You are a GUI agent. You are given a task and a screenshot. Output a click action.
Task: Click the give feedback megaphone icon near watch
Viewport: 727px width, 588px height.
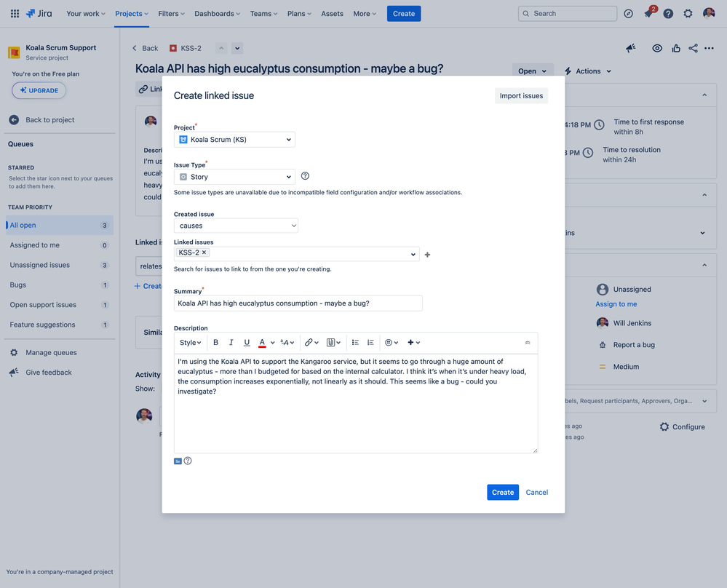[x=630, y=48]
